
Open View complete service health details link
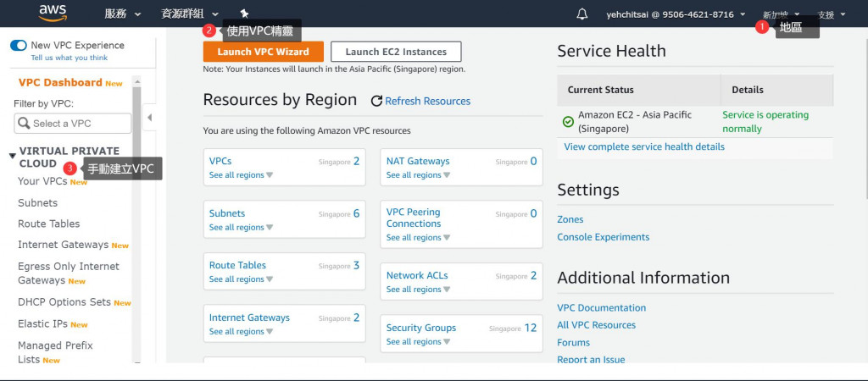pyautogui.click(x=644, y=146)
